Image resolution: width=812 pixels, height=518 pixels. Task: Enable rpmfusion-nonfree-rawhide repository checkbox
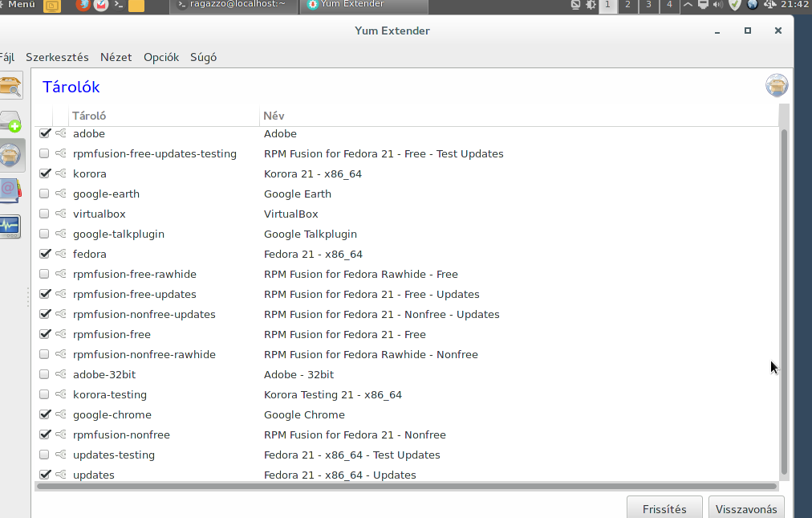[44, 354]
